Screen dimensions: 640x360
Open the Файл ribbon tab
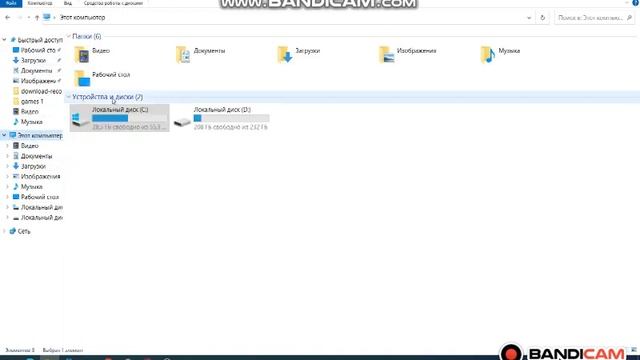coord(11,3)
